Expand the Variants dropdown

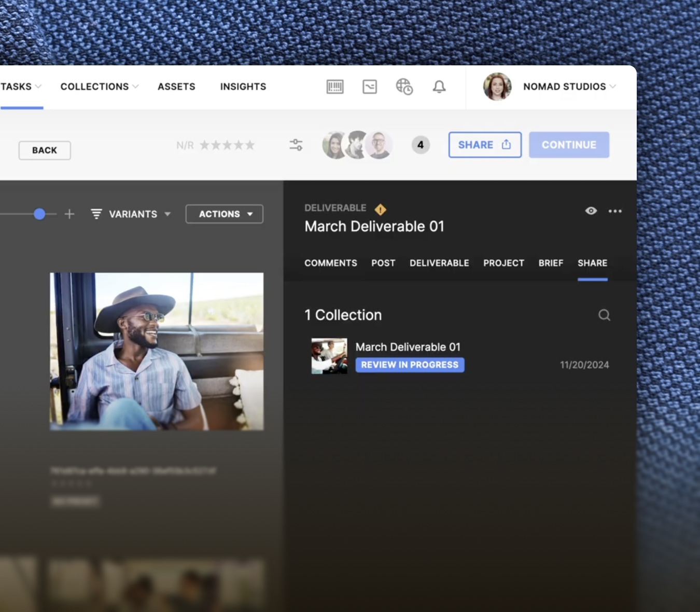pyautogui.click(x=131, y=214)
